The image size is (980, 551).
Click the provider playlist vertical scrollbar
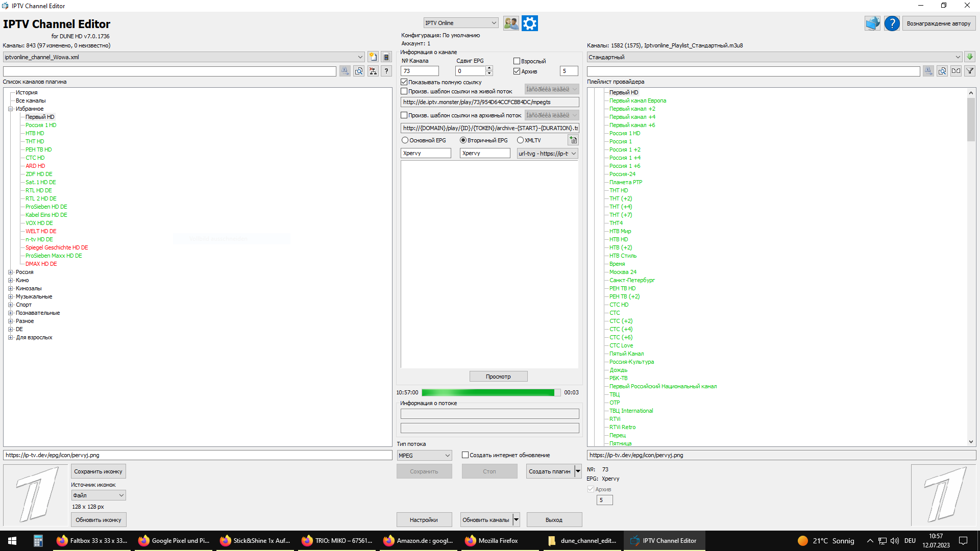pyautogui.click(x=971, y=267)
